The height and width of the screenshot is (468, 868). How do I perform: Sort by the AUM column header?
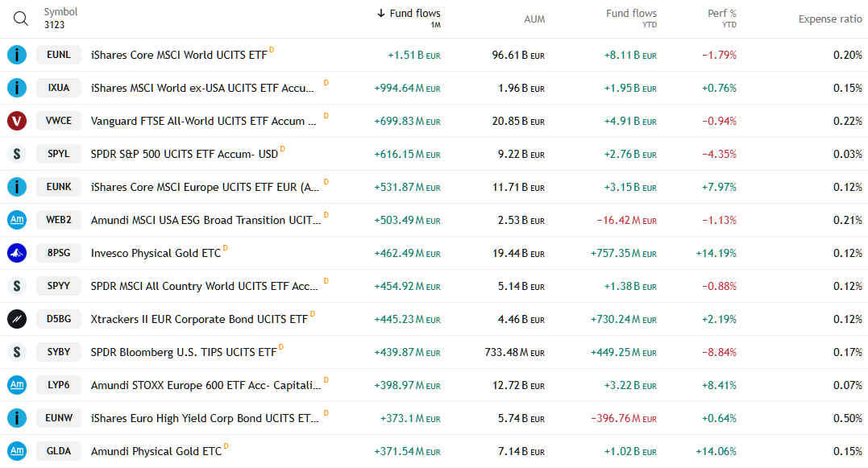pos(534,19)
